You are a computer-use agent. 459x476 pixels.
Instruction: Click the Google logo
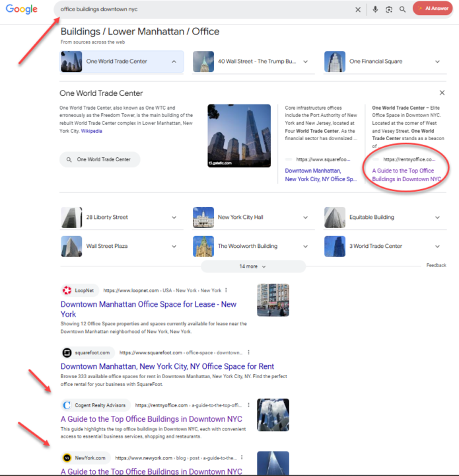pyautogui.click(x=22, y=9)
